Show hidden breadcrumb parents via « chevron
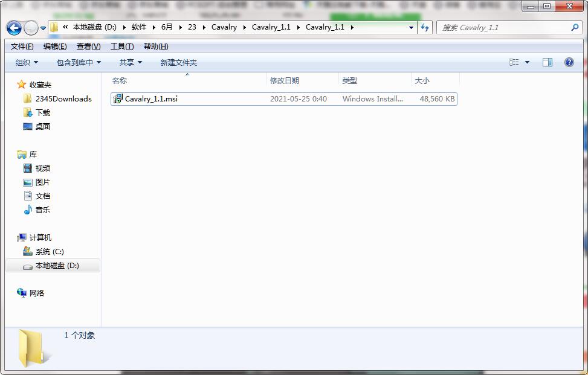Screen dimensions: 588x375 point(65,27)
